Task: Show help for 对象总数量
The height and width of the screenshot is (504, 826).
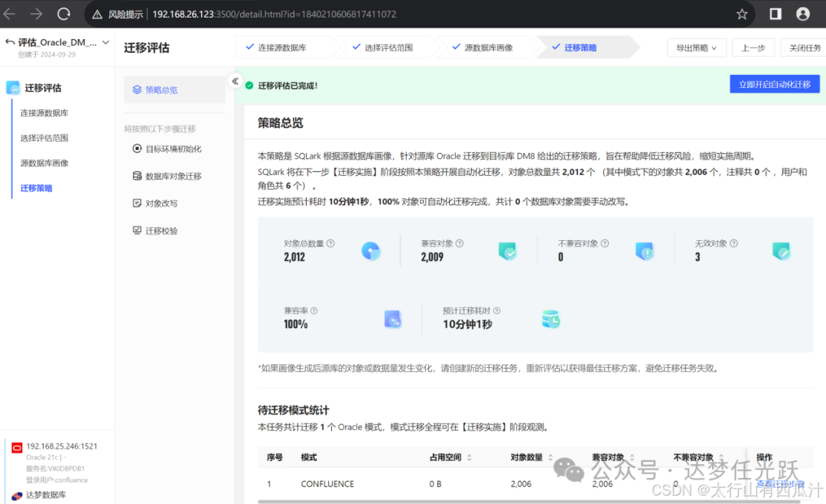Action: [x=330, y=243]
